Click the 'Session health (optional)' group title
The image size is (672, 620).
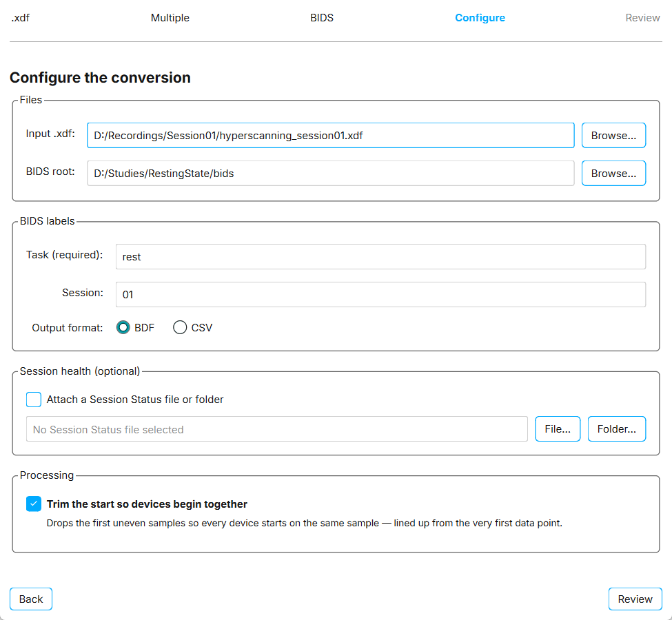point(80,371)
